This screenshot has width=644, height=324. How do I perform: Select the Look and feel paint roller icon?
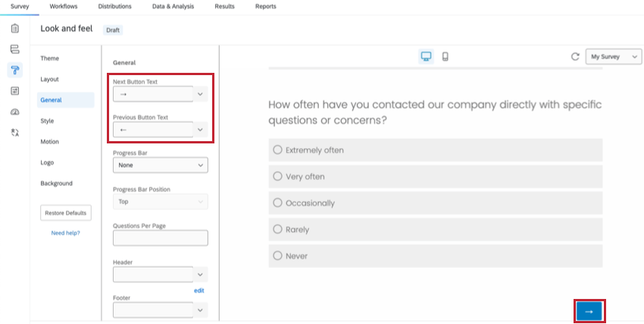[14, 70]
